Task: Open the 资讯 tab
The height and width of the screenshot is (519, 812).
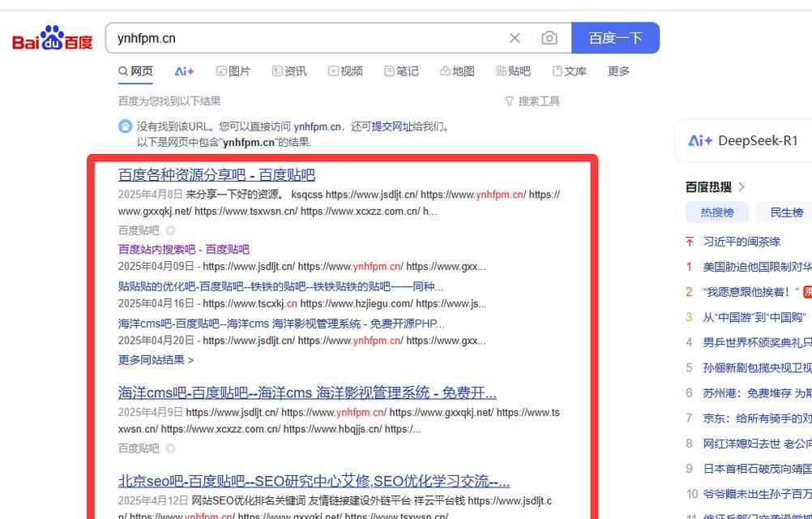Action: coord(289,71)
